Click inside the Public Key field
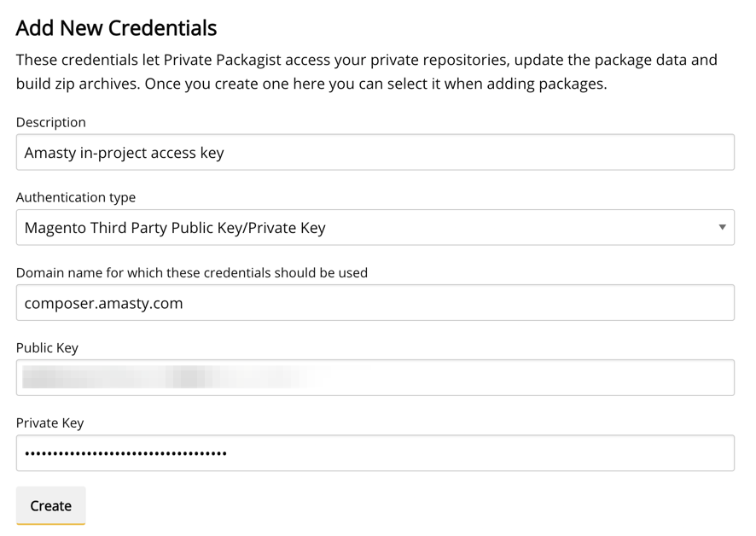756x536 pixels. 529,378
